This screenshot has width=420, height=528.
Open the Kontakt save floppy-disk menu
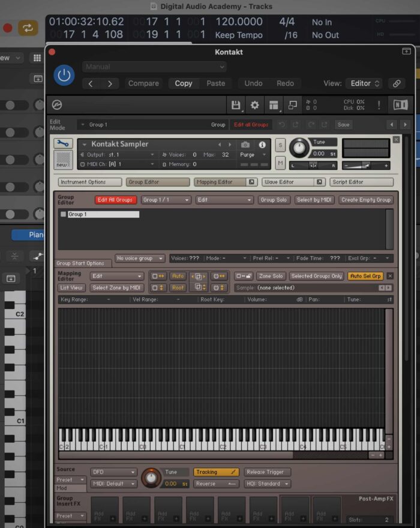pos(236,105)
